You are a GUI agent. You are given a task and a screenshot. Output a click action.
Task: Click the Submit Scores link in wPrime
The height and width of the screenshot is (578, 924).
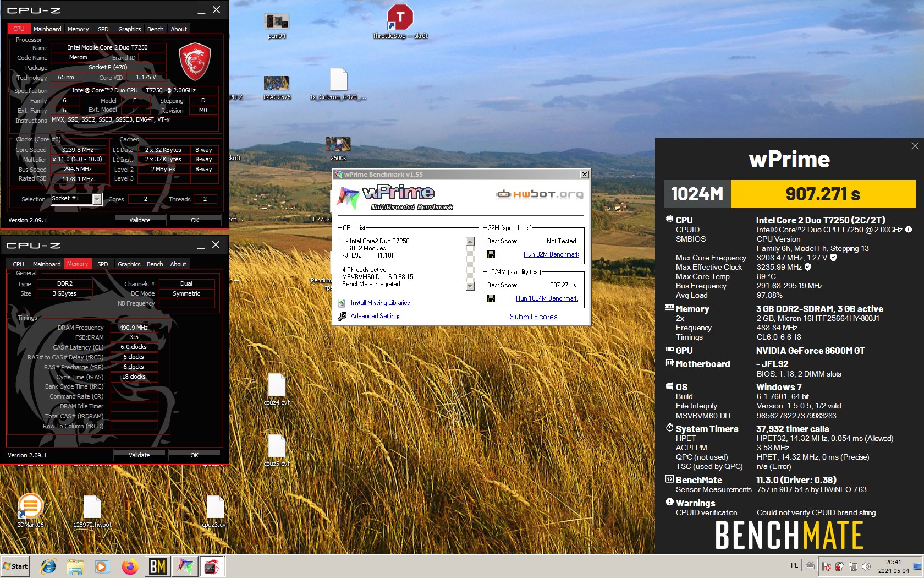(x=533, y=317)
